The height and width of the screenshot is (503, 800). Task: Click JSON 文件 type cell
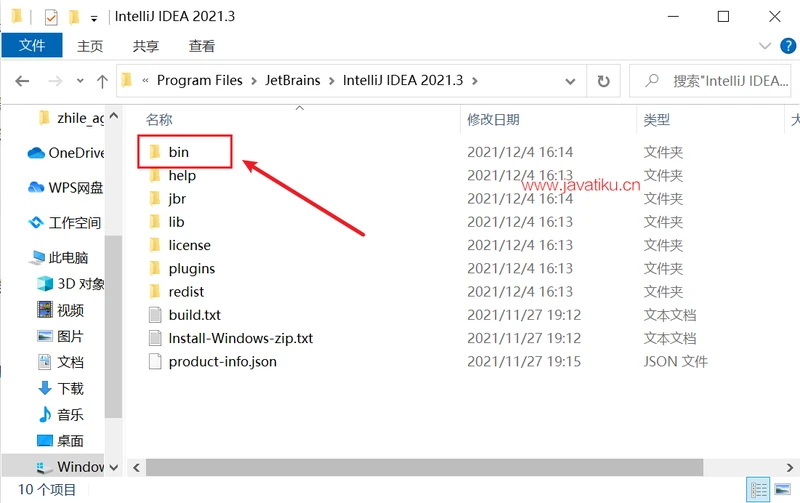[675, 362]
